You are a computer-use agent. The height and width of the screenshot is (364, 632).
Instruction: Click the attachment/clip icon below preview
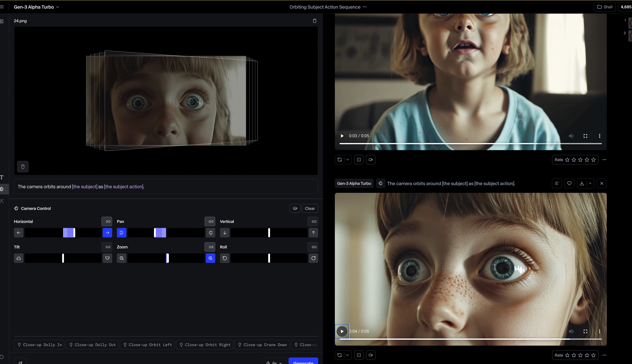[x=23, y=167]
